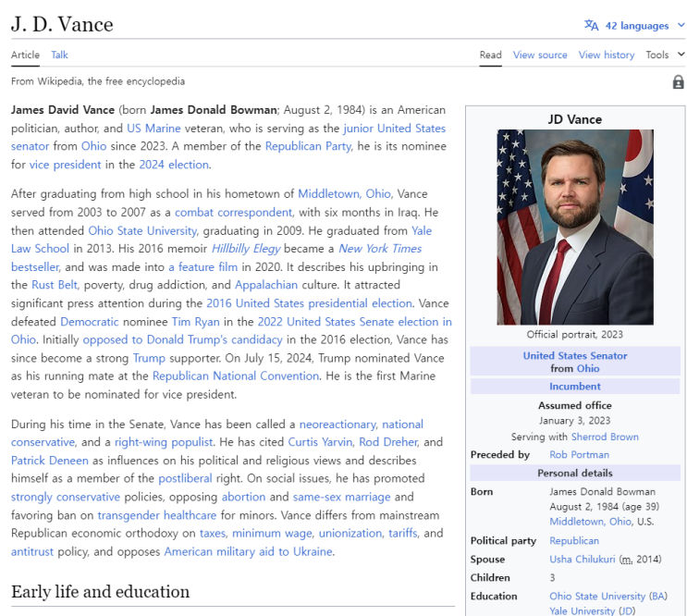Follow the antitrust link

tap(32, 551)
